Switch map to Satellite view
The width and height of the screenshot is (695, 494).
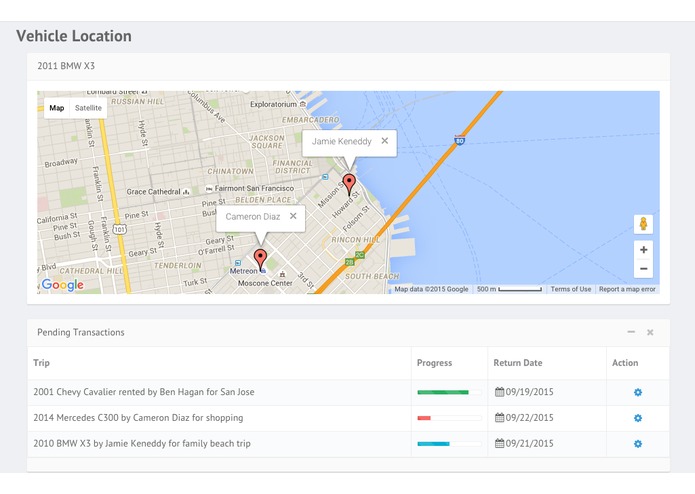point(88,108)
